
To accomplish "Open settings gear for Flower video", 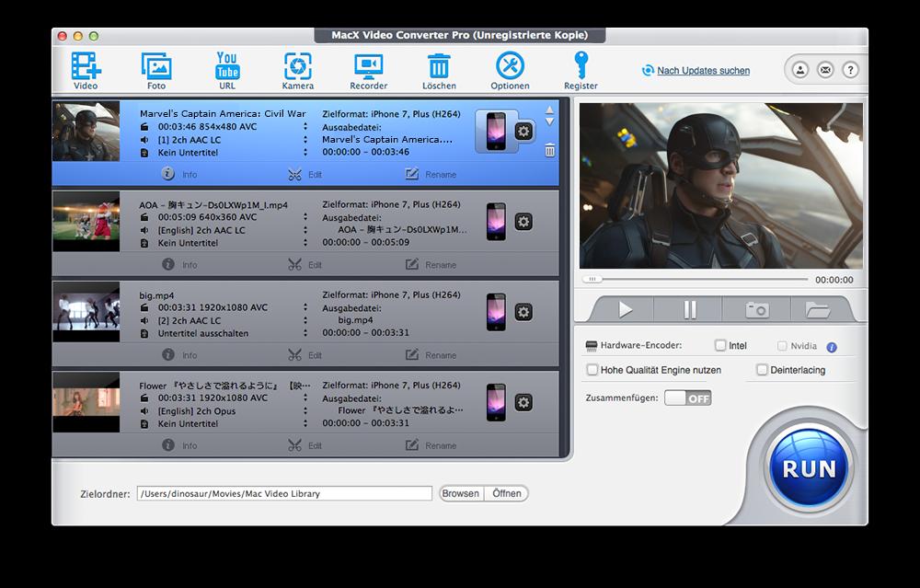I will [524, 402].
